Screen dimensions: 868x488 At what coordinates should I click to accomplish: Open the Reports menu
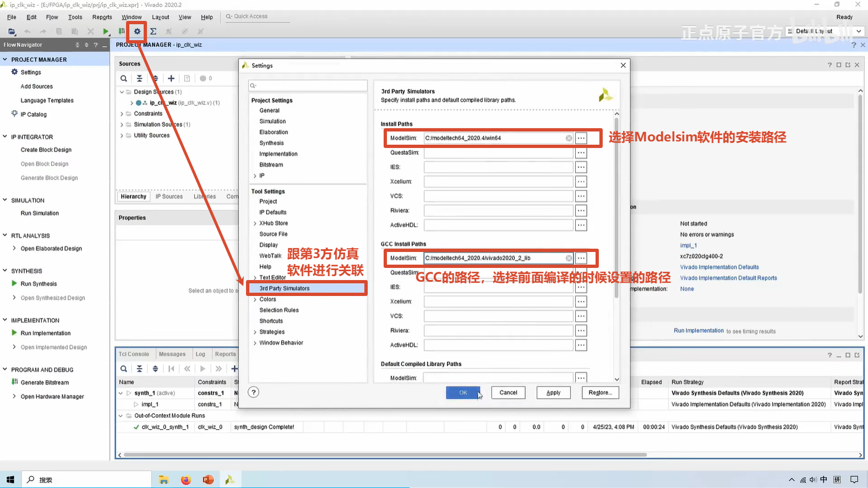pyautogui.click(x=102, y=17)
